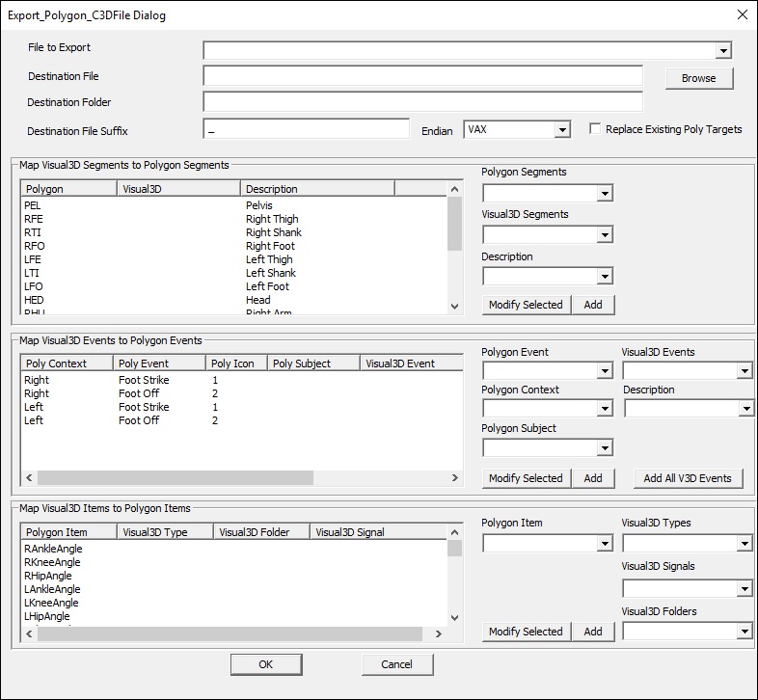The image size is (758, 700).
Task: Open events Description dropdown
Action: coord(745,409)
